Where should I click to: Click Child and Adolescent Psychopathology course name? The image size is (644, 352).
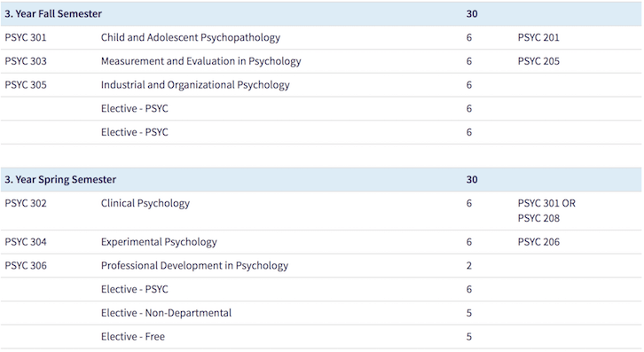tap(191, 37)
